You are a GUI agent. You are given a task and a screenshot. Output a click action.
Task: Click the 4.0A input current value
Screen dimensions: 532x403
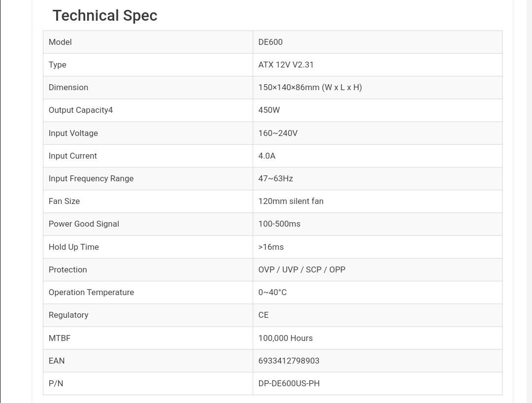266,156
